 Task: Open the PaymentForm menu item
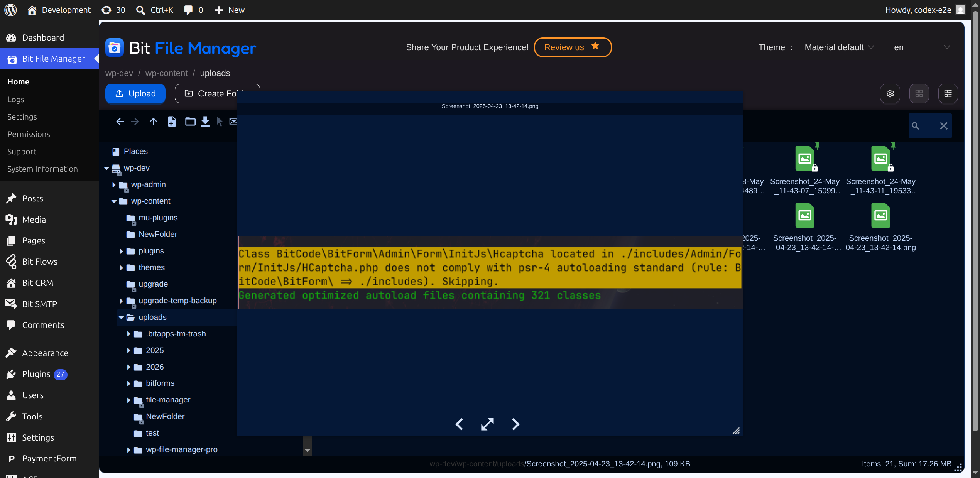[x=49, y=458]
